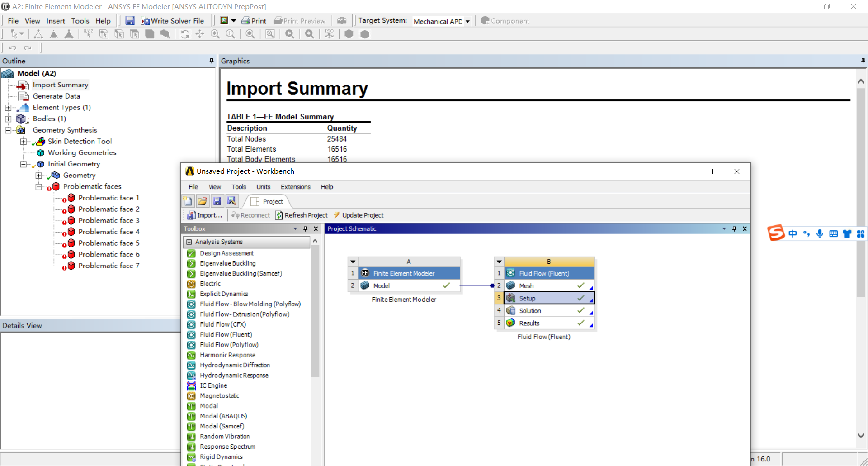Select the Mesh cell in Fluid Flow system
Viewport: 868px width, 466px height.
point(549,286)
